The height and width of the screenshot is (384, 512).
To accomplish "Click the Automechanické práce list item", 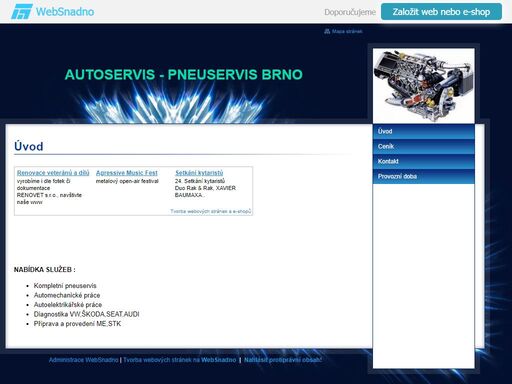I will tap(67, 295).
